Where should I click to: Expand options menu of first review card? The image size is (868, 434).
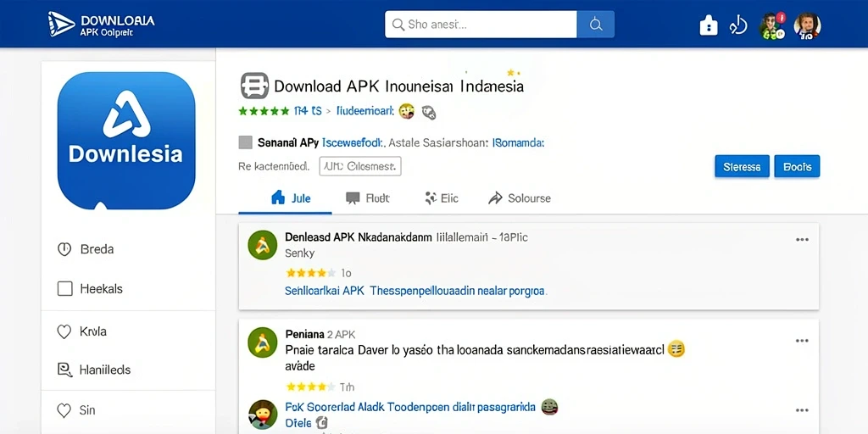[802, 240]
